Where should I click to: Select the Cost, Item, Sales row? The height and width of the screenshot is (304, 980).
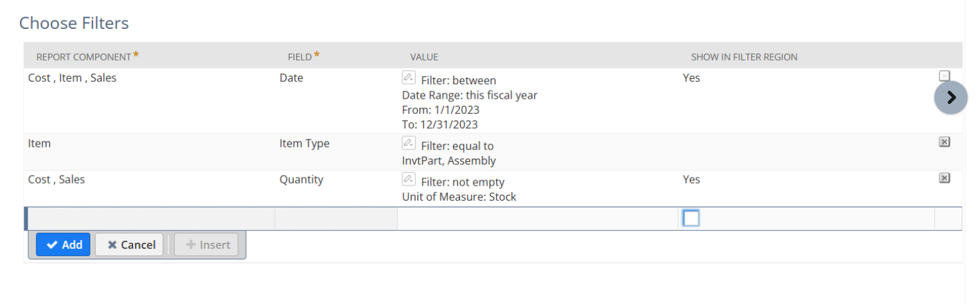(72, 78)
